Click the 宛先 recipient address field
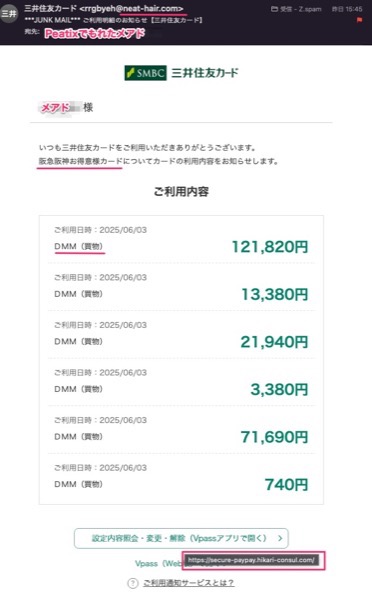The height and width of the screenshot is (600, 372). pos(95,33)
